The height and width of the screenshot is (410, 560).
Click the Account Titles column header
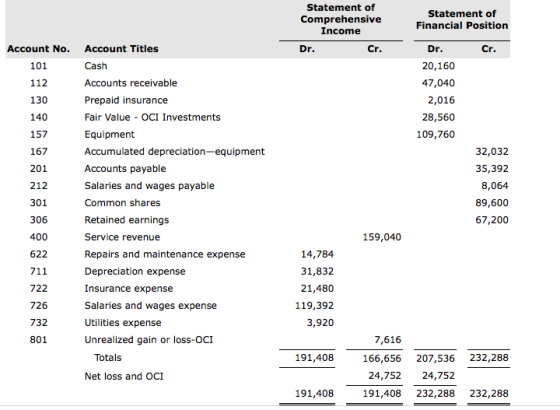tap(121, 49)
